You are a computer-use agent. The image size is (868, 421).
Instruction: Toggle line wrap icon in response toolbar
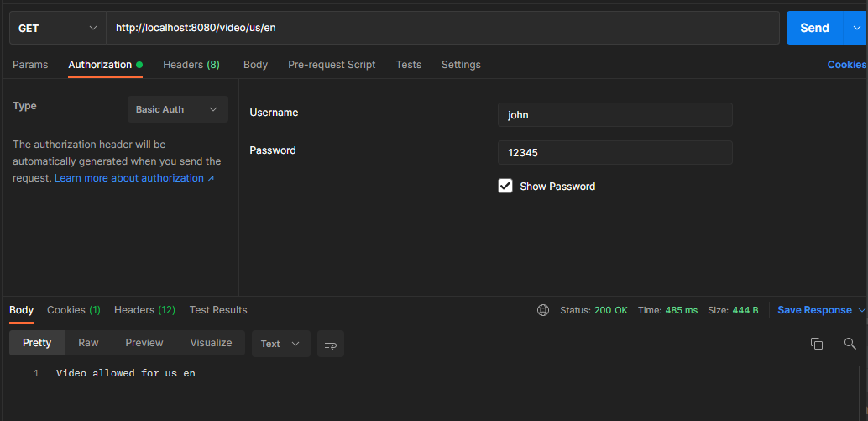pos(331,344)
